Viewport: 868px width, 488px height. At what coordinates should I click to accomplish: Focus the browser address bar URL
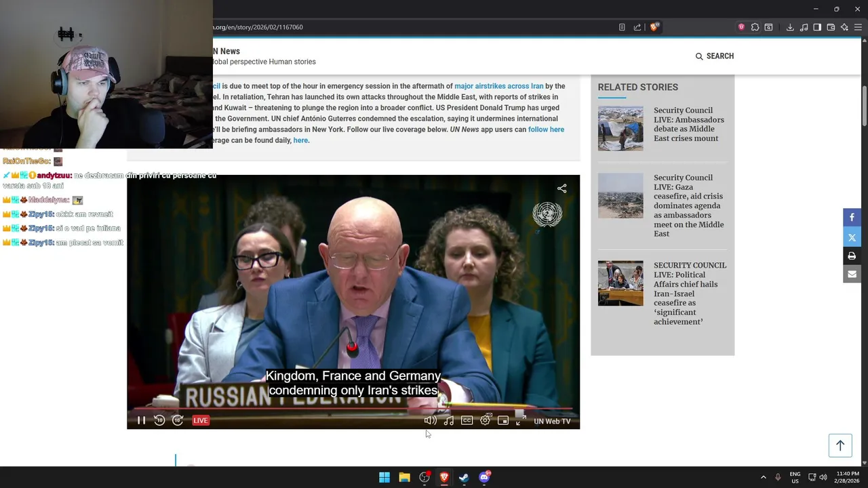coord(258,27)
